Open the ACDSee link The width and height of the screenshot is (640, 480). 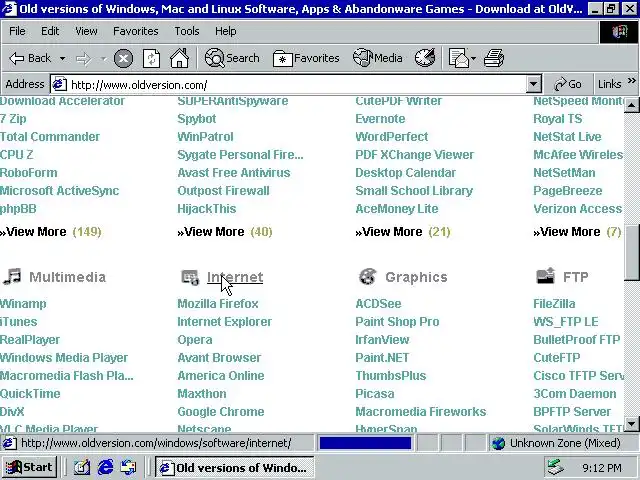tap(378, 304)
